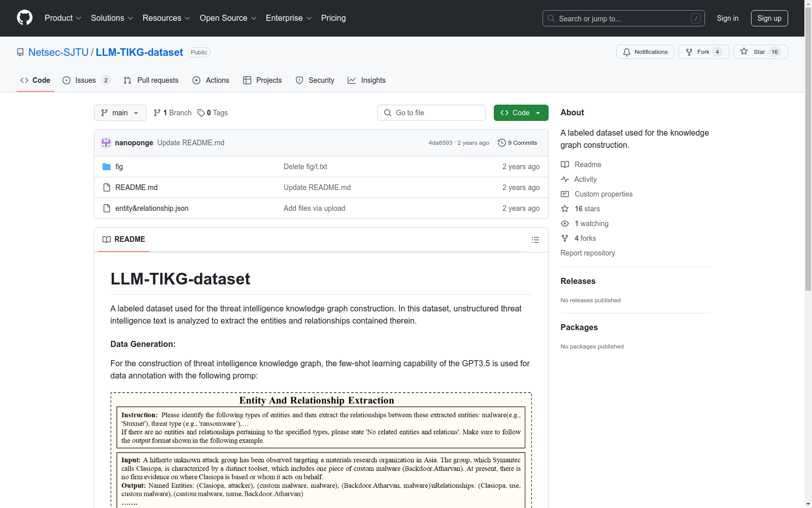The height and width of the screenshot is (508, 812).
Task: Click the Add files via upload message
Action: 315,208
